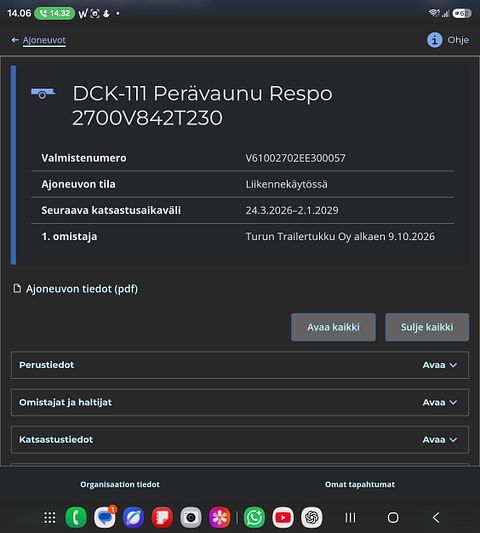Viewport: 480px width, 533px height.
Task: Select the date range 24.3.2026–2.1.2029
Action: tap(292, 210)
